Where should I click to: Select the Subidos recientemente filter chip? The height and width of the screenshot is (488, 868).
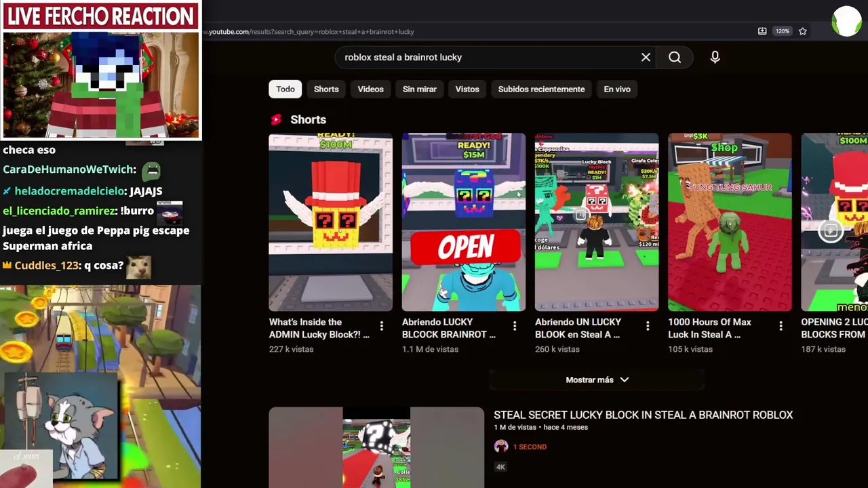tap(541, 89)
